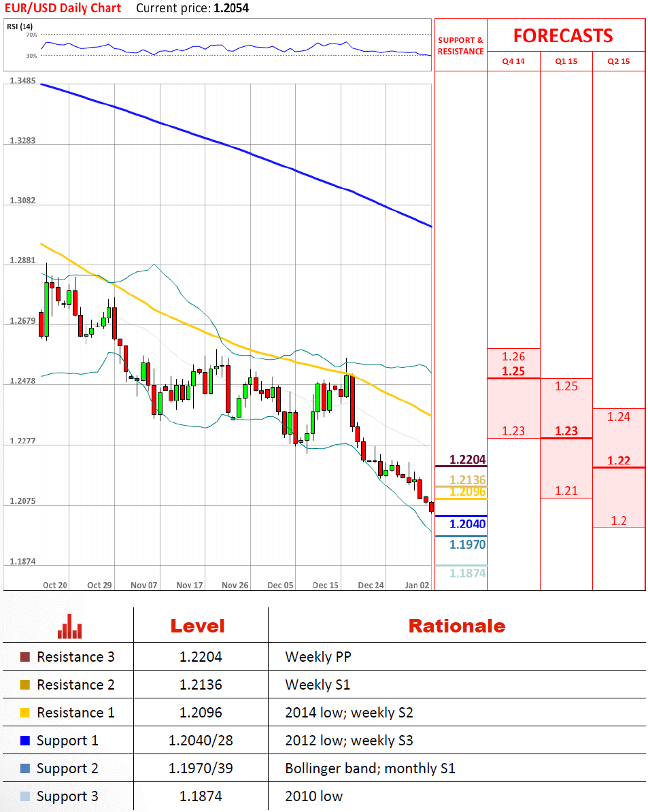Select the Q4 14 forecast column header

click(x=513, y=61)
